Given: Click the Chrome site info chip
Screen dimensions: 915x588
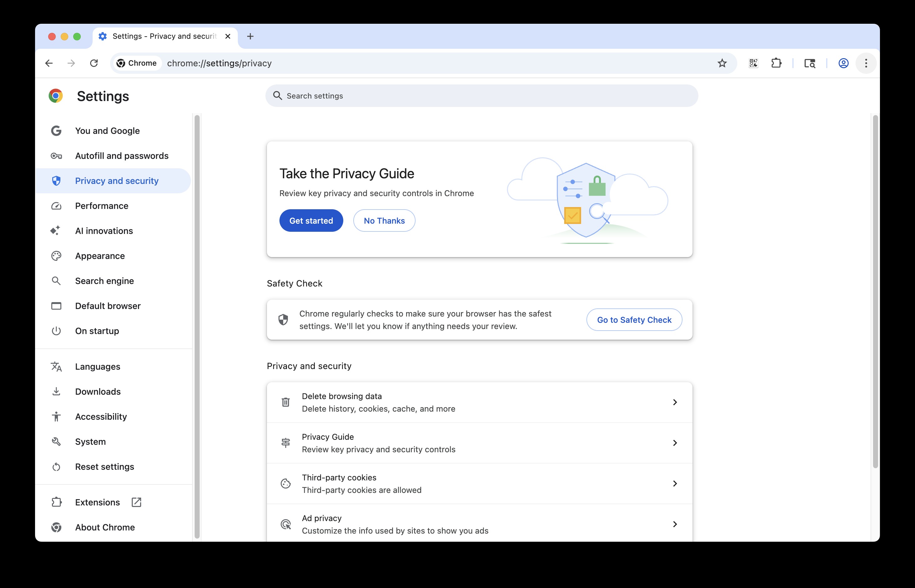Looking at the screenshot, I should pyautogui.click(x=137, y=63).
